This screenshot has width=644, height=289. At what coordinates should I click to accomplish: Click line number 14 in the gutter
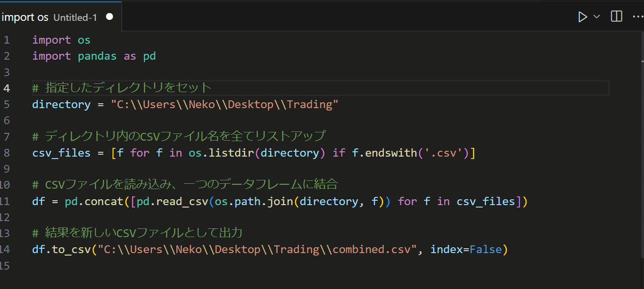pos(5,249)
